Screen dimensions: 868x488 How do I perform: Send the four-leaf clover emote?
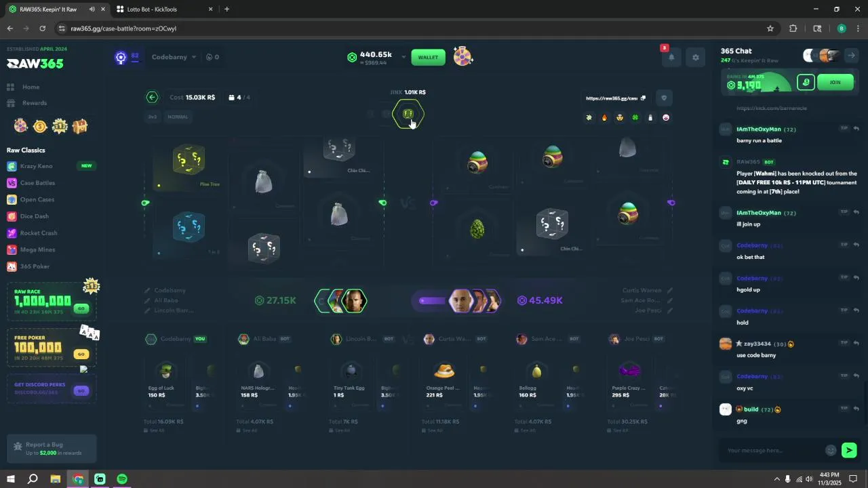pyautogui.click(x=635, y=118)
